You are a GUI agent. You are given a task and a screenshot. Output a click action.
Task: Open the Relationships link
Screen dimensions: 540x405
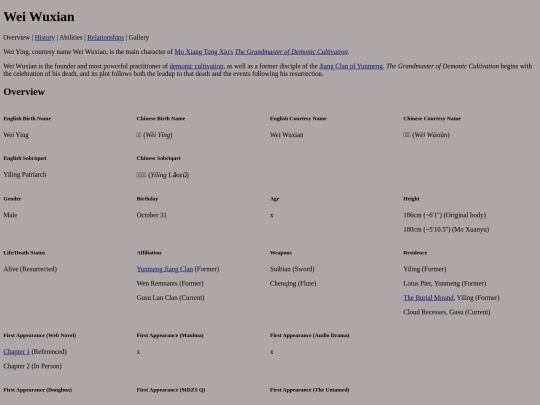pyautogui.click(x=105, y=38)
